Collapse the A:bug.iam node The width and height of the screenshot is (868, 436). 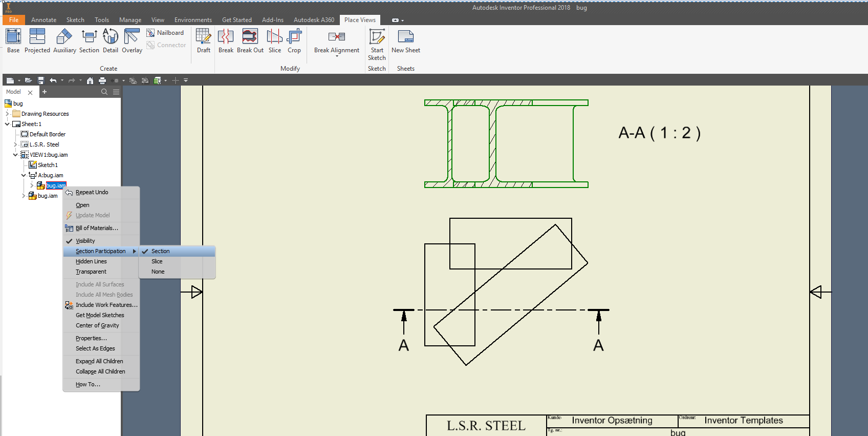tap(24, 175)
